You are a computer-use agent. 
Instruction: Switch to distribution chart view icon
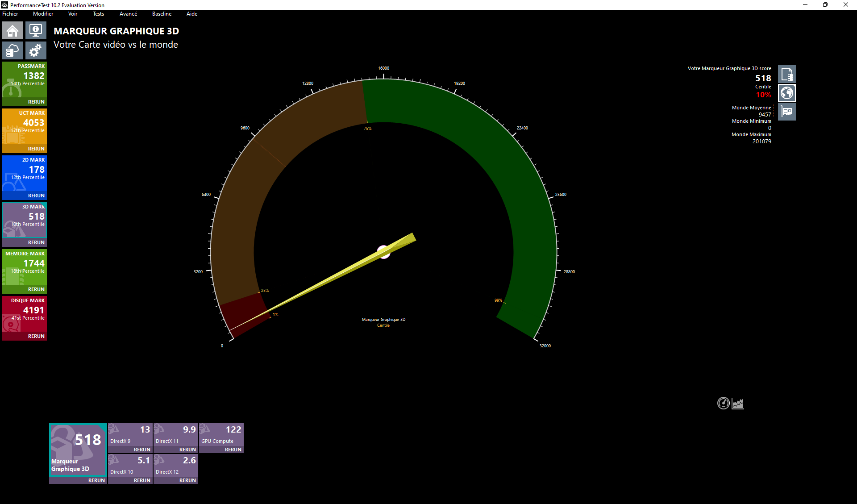pos(738,403)
